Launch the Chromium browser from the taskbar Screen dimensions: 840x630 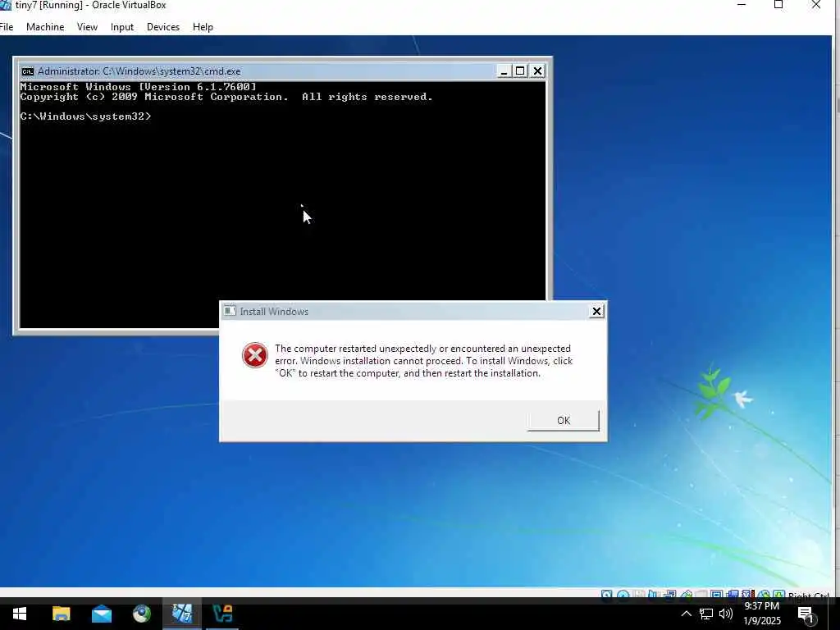142,614
